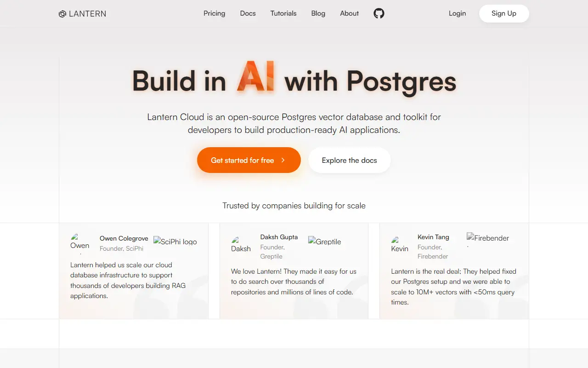Visit the Blog page
The height and width of the screenshot is (368, 588).
pos(318,13)
